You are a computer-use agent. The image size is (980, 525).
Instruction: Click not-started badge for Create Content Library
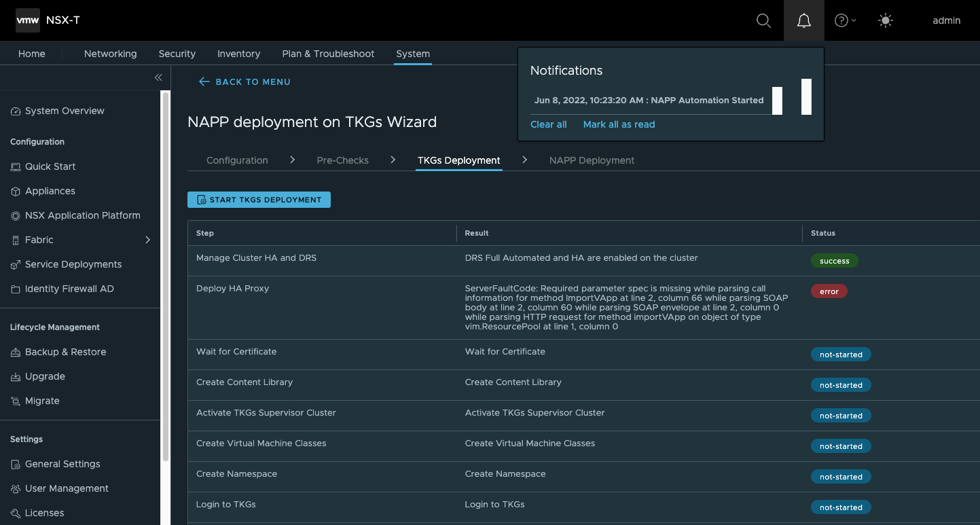(x=841, y=385)
